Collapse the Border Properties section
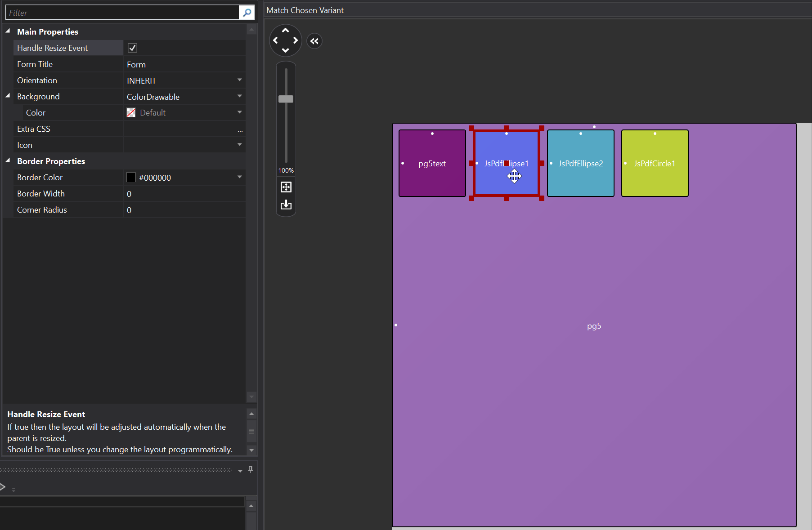812x530 pixels. [8, 161]
